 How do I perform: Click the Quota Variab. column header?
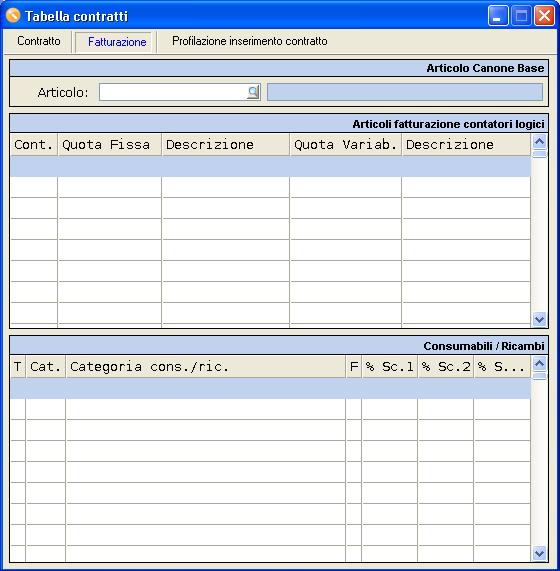(346, 145)
